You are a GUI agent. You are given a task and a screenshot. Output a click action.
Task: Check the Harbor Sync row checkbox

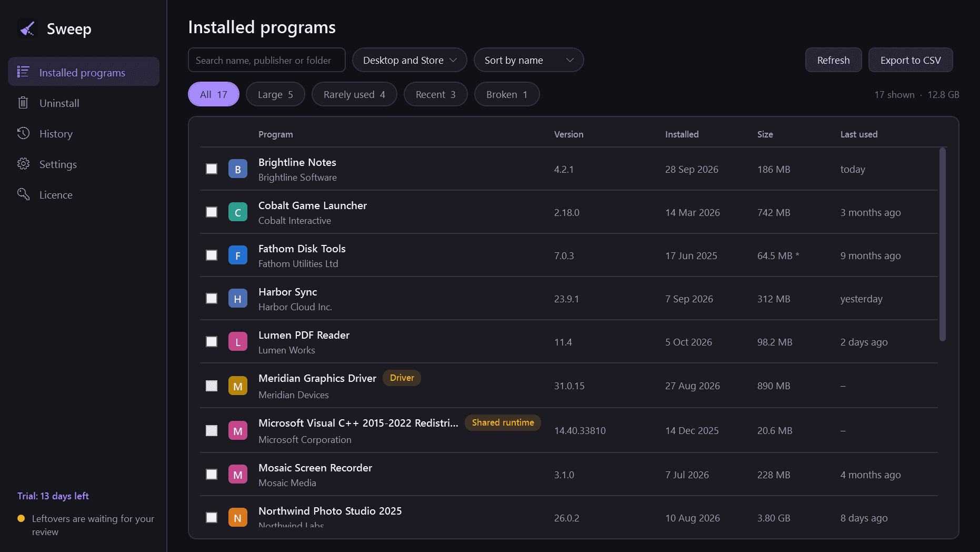click(212, 299)
